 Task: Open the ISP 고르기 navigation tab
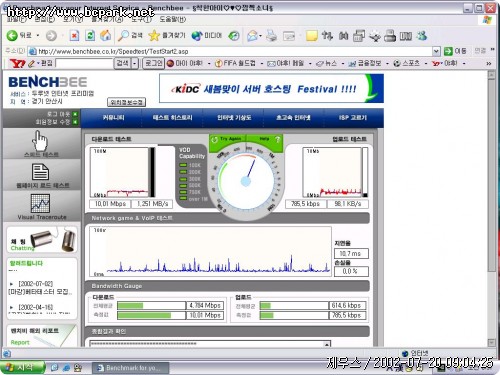pyautogui.click(x=353, y=118)
